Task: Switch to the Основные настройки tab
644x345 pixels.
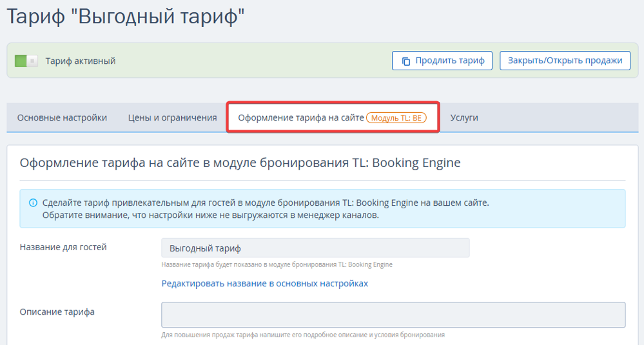Action: coord(62,118)
